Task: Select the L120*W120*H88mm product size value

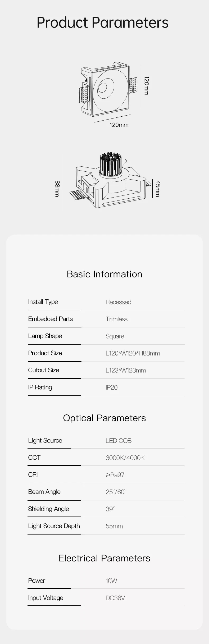Action: 133,353
